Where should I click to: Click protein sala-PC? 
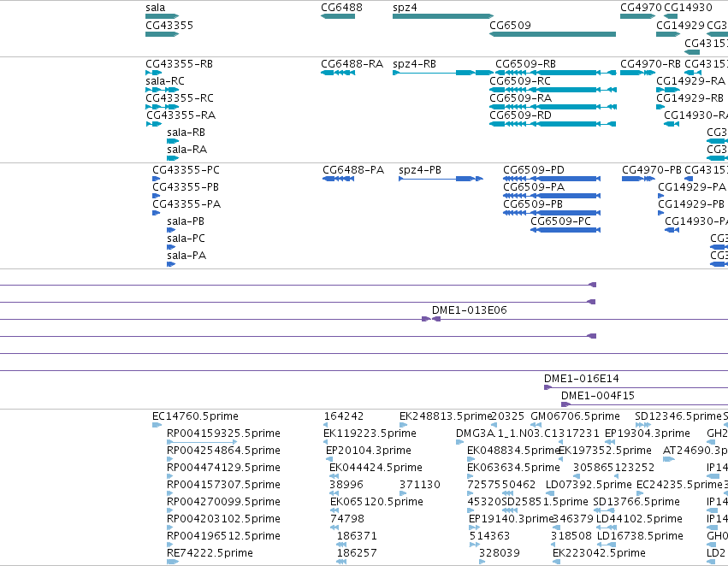[x=171, y=247]
